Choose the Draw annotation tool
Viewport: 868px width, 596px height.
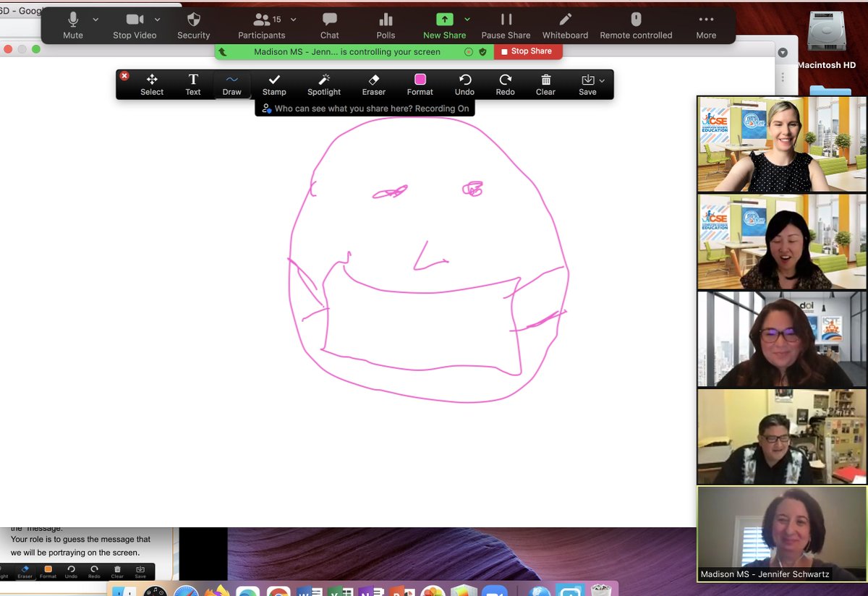[232, 85]
